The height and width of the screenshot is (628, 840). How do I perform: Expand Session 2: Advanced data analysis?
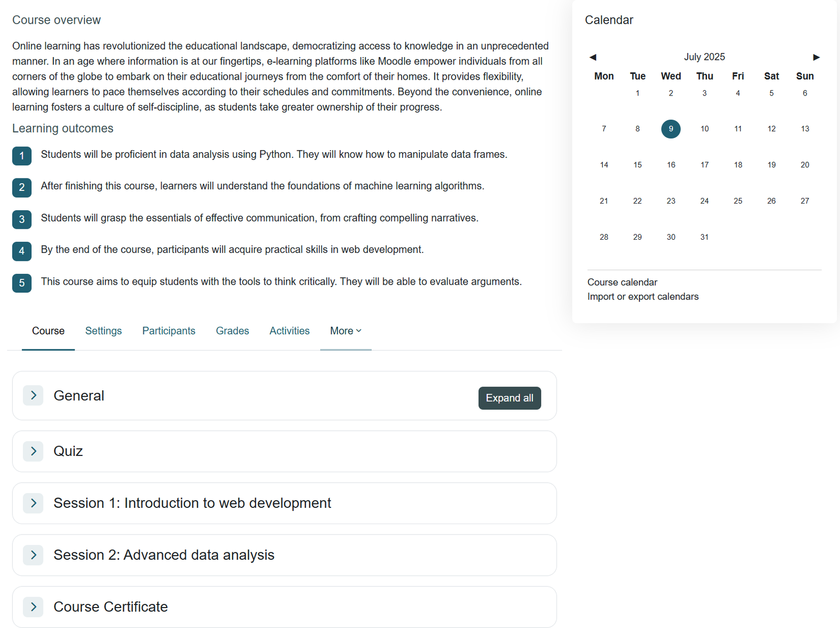(33, 555)
